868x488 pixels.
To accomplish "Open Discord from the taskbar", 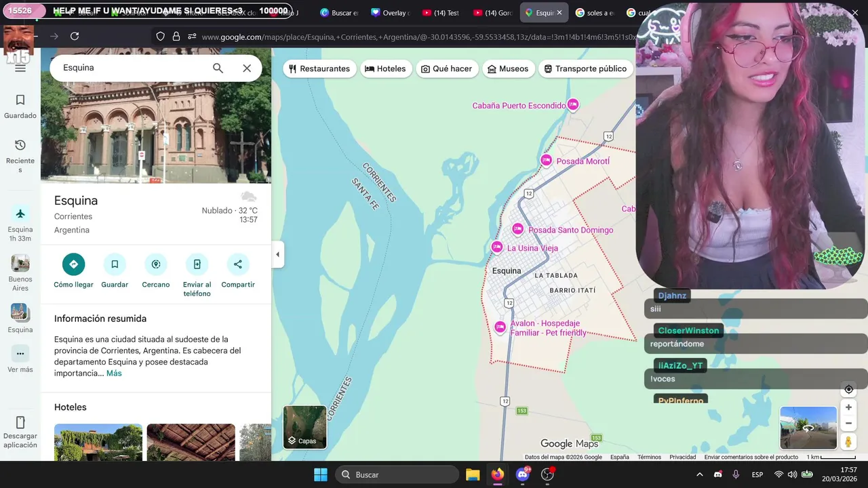I will tap(523, 474).
